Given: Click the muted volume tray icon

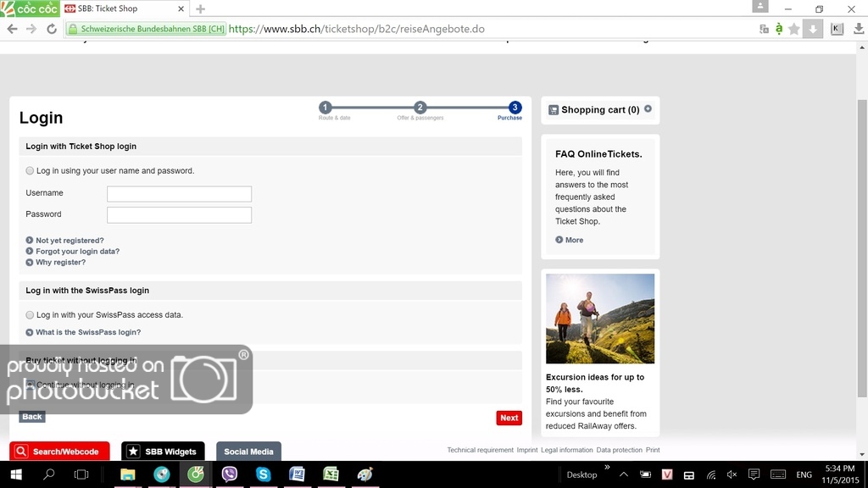Looking at the screenshot, I should pyautogui.click(x=732, y=474).
